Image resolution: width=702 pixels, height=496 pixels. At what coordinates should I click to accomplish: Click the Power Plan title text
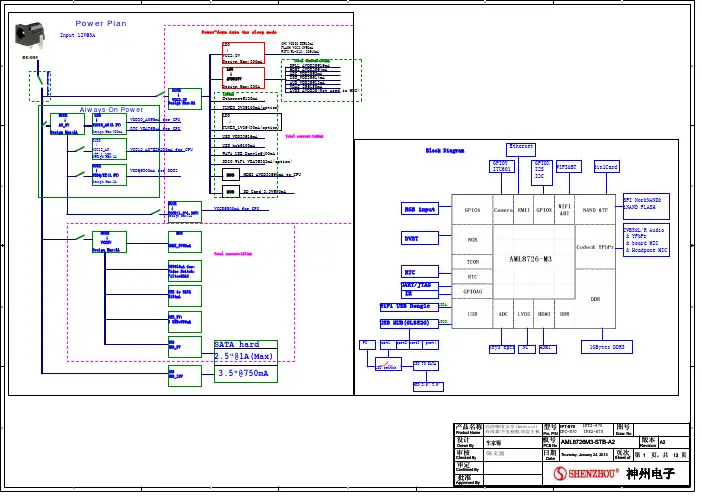101,24
